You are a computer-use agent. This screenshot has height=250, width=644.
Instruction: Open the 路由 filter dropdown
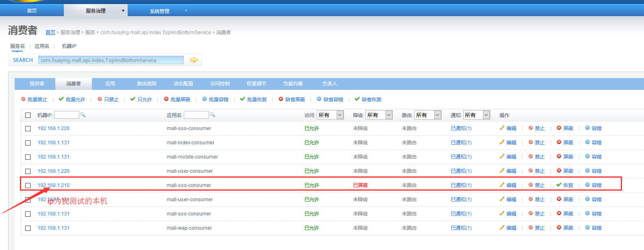(x=428, y=115)
